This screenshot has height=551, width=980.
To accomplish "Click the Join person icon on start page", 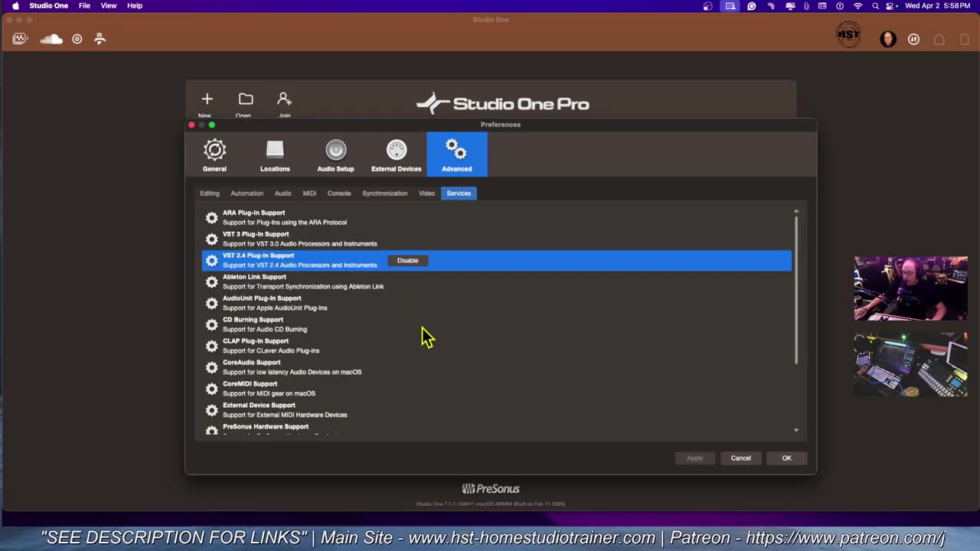I will coord(284,99).
